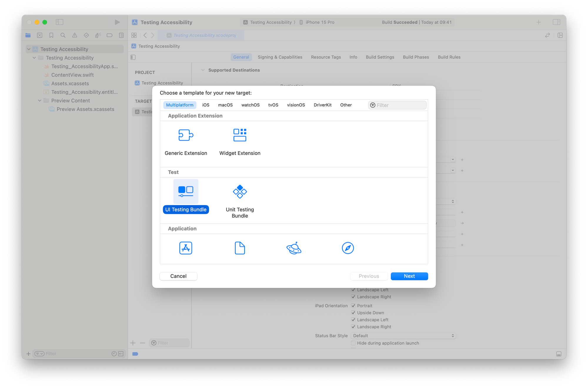This screenshot has height=388, width=588.
Task: Uncheck iPad Upside Down orientation
Action: (x=353, y=313)
